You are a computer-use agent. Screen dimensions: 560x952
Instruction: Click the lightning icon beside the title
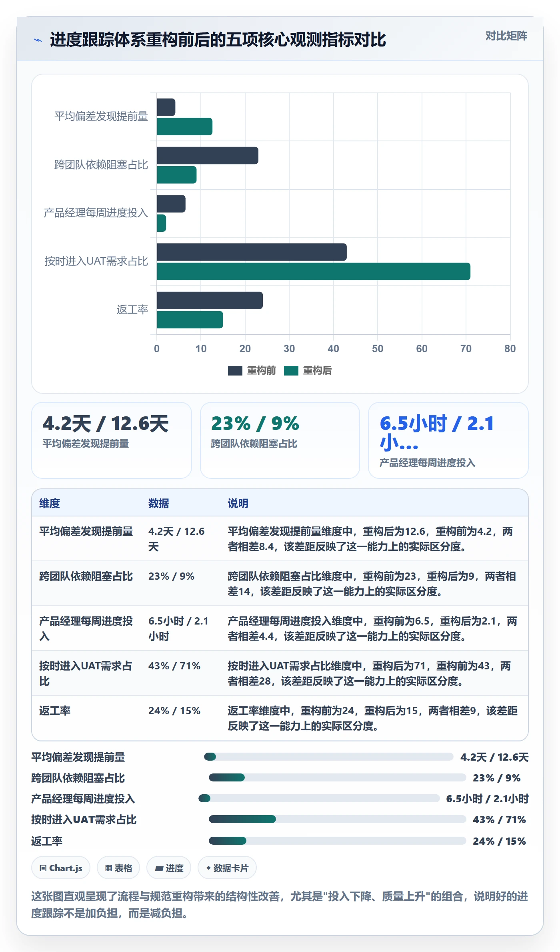click(x=38, y=40)
